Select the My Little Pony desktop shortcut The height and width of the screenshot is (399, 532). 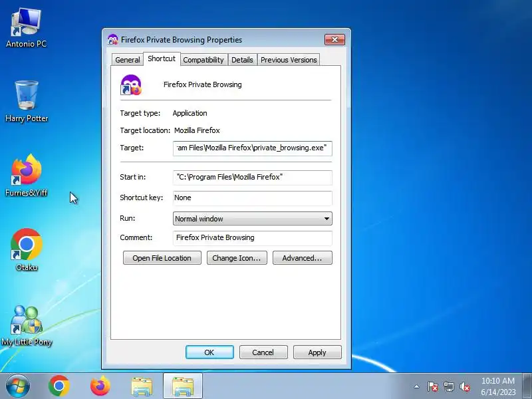(x=27, y=325)
